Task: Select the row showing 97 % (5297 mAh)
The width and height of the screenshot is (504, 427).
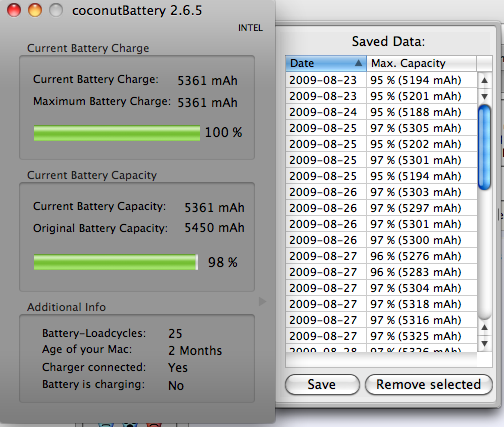Action: click(x=381, y=208)
